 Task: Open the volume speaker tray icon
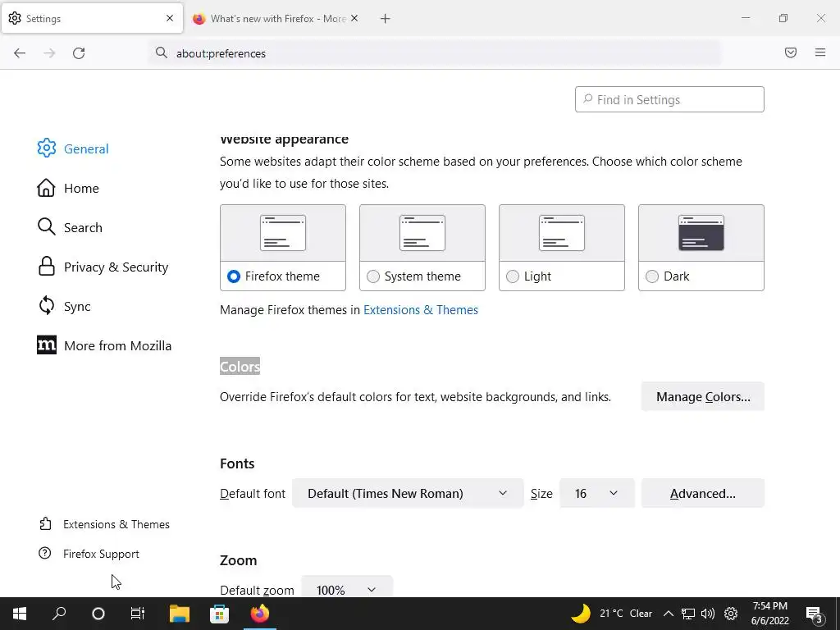pyautogui.click(x=708, y=614)
